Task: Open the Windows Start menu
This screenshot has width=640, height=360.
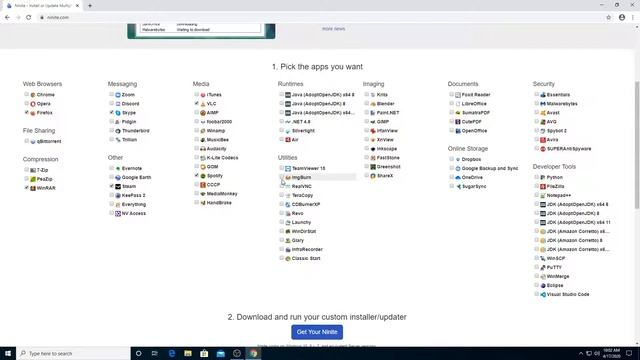Action: click(8, 353)
